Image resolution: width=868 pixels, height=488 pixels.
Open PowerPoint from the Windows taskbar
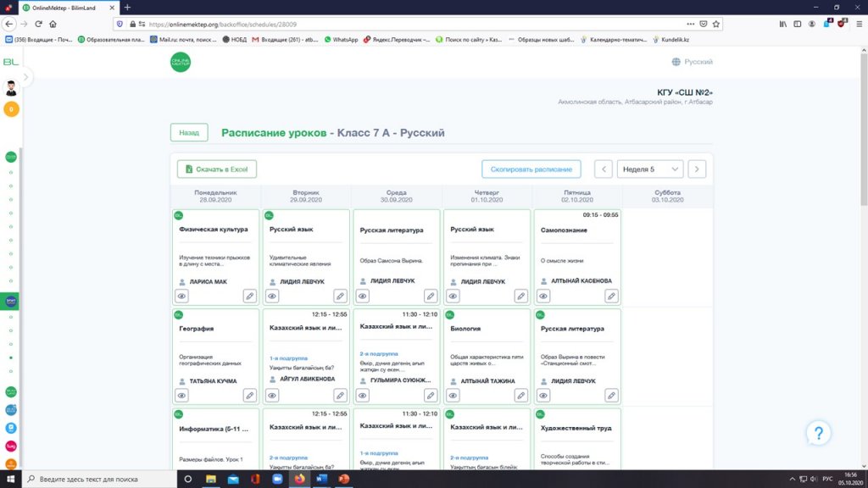point(344,479)
